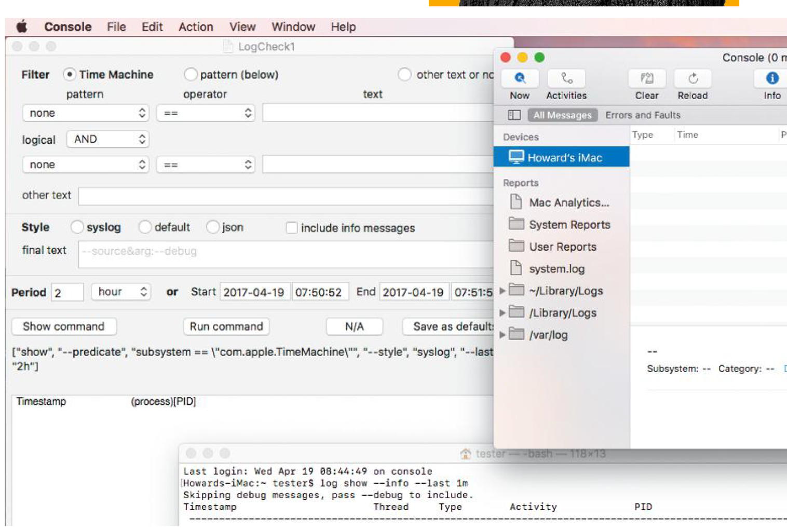
Task: Toggle the sidebar icon beside All Messages
Action: 514,115
